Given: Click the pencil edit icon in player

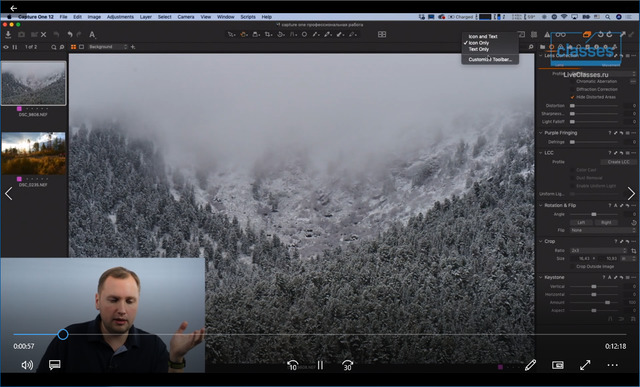Looking at the screenshot, I should pos(530,365).
